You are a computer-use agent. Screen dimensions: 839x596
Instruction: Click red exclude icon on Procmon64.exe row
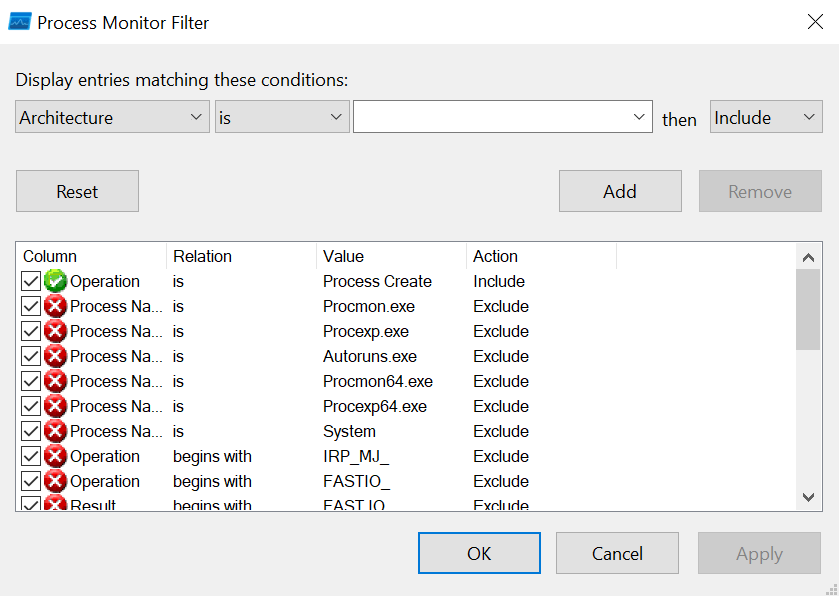click(x=55, y=381)
